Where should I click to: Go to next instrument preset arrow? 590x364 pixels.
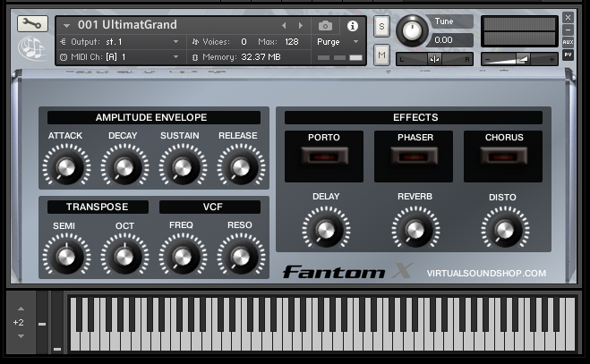(300, 26)
